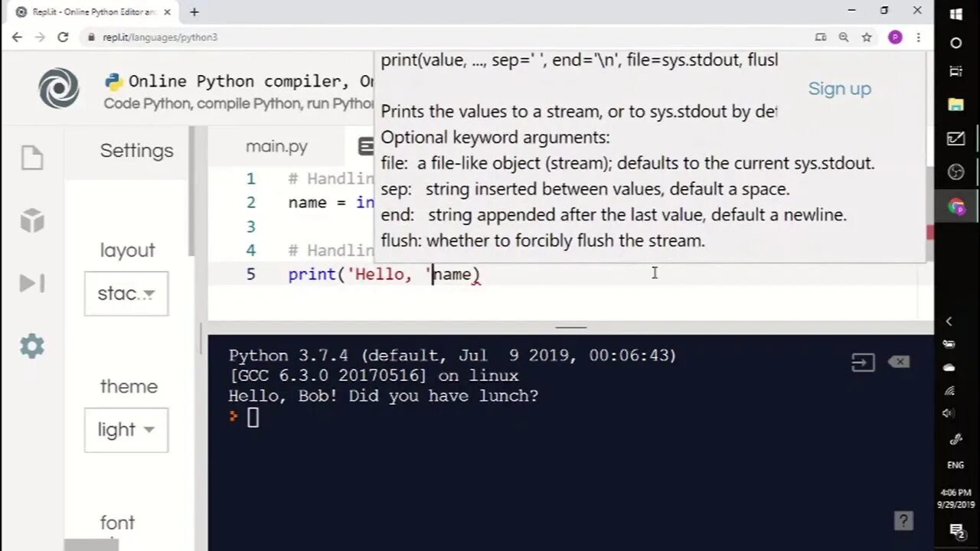
Task: Select the Settings gear icon in sidebar
Action: pyautogui.click(x=32, y=346)
